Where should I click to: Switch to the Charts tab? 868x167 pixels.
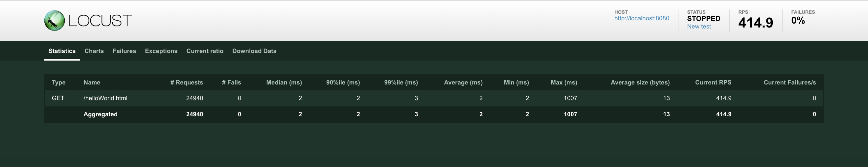[x=94, y=51]
